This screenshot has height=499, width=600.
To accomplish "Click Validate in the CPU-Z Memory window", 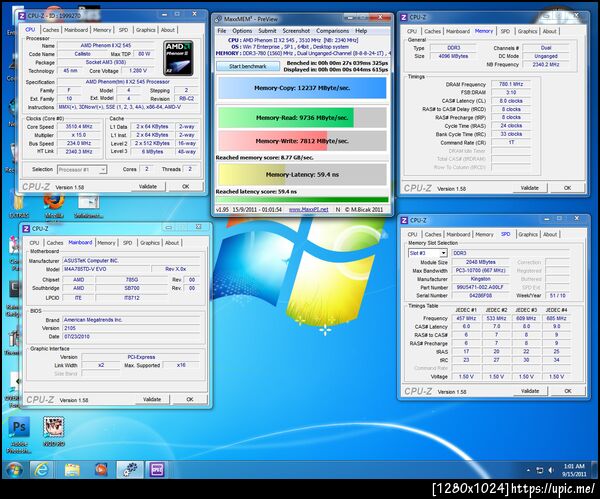I will click(530, 188).
